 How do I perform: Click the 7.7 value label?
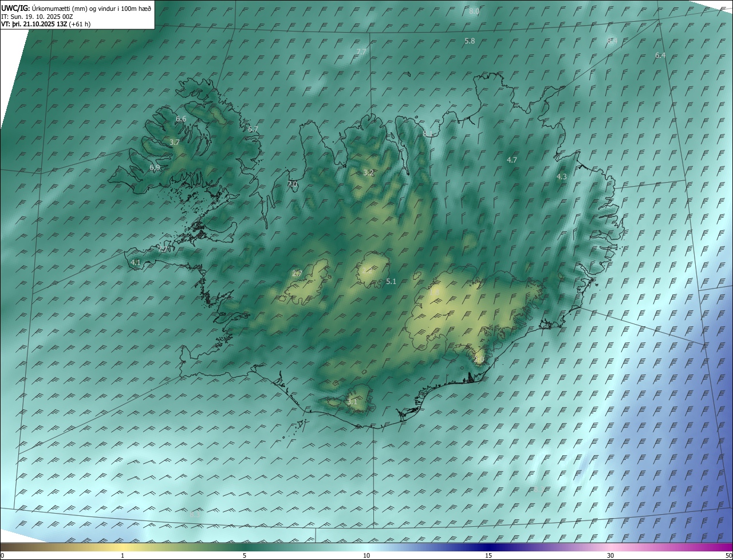click(361, 52)
